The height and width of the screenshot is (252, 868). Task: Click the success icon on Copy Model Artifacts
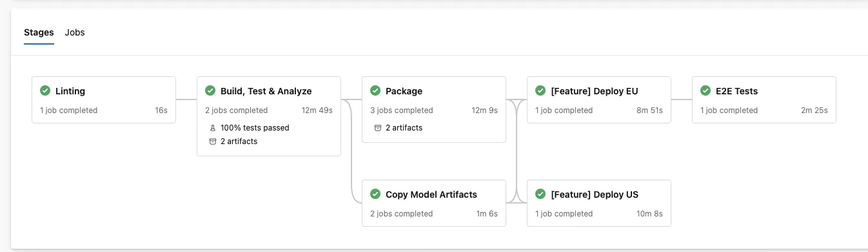pos(375,194)
